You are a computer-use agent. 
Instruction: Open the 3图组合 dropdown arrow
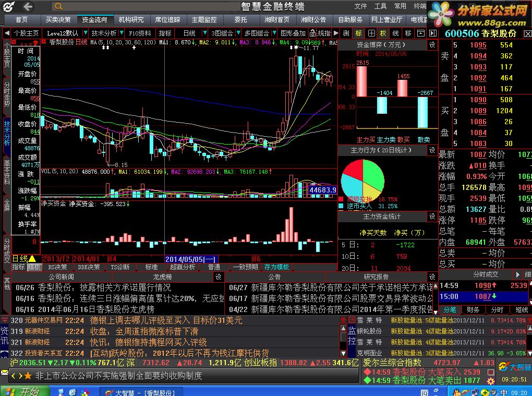pyautogui.click(x=238, y=33)
